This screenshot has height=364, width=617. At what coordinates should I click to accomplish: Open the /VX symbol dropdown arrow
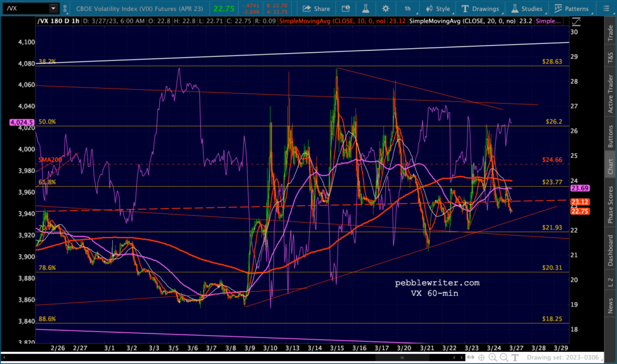tap(53, 8)
